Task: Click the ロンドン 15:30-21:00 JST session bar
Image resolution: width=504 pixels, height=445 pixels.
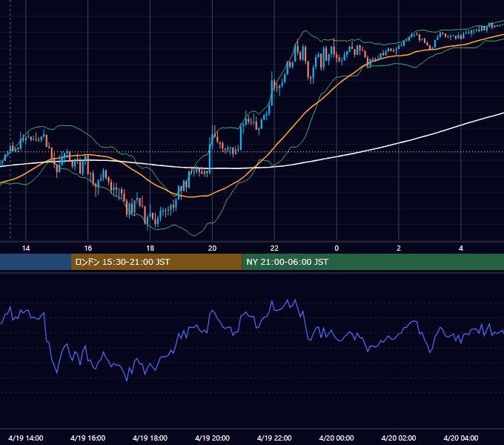Action: (156, 262)
